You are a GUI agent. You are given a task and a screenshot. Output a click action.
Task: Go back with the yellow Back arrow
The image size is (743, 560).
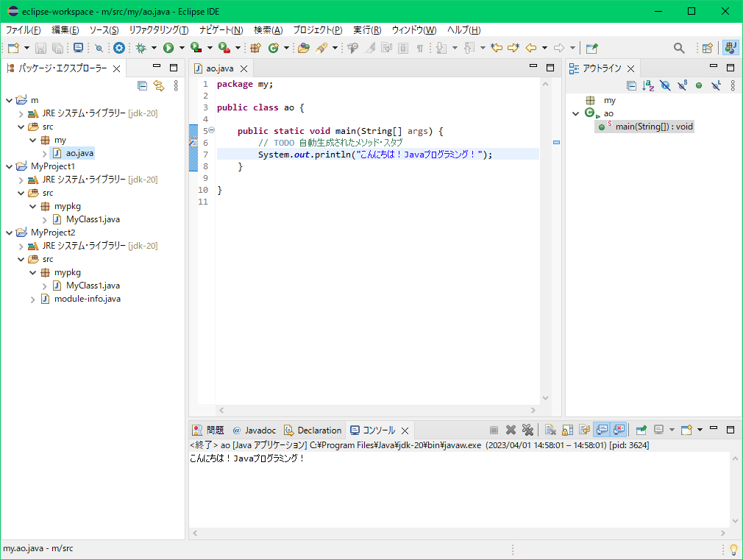pos(531,48)
